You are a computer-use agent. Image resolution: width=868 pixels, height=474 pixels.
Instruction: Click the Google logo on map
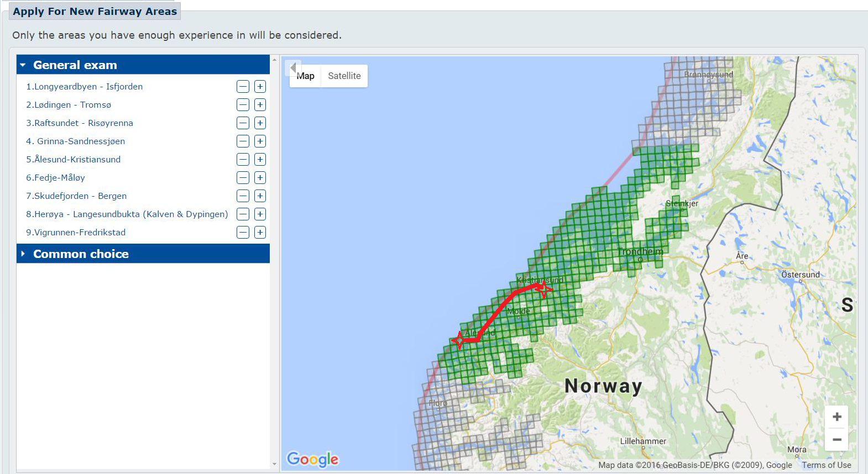pos(312,459)
